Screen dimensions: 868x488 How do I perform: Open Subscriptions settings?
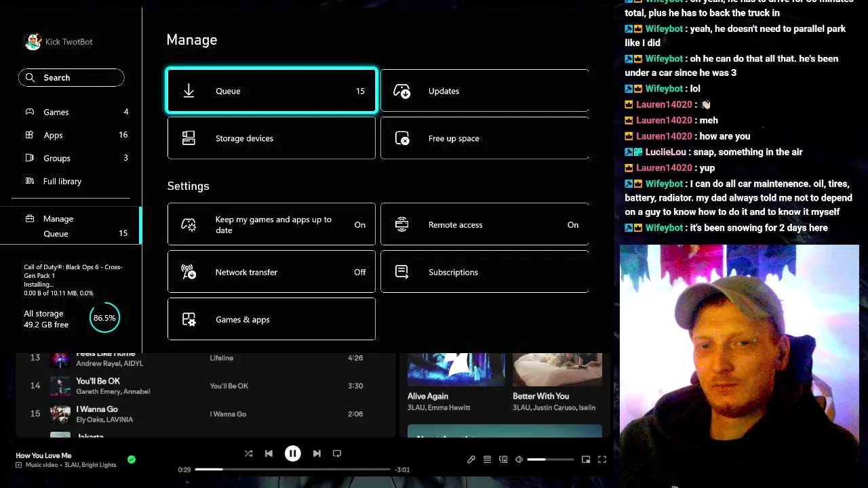(x=484, y=272)
